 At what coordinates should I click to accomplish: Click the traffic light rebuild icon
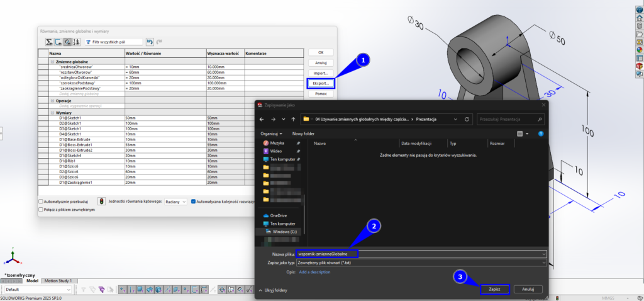tap(101, 202)
